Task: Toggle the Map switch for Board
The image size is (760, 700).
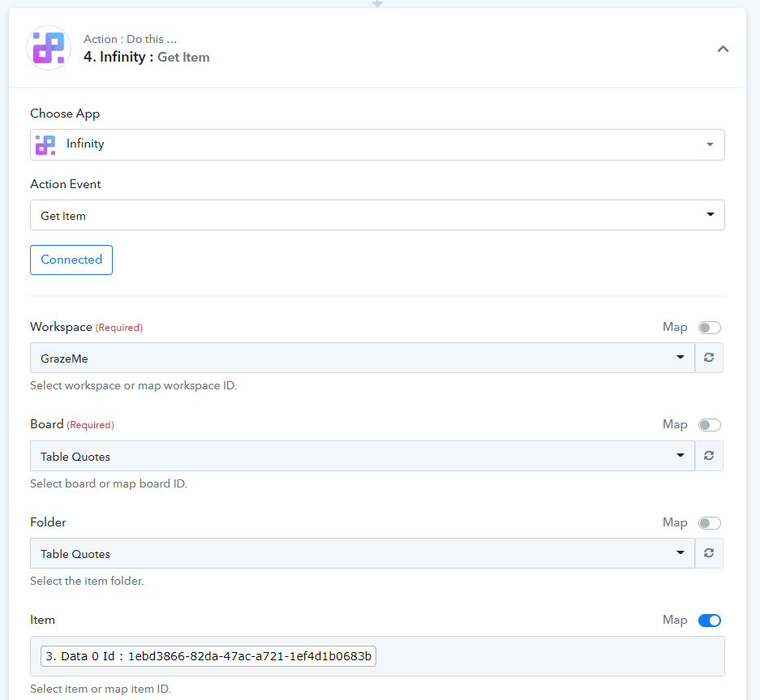Action: click(x=709, y=425)
